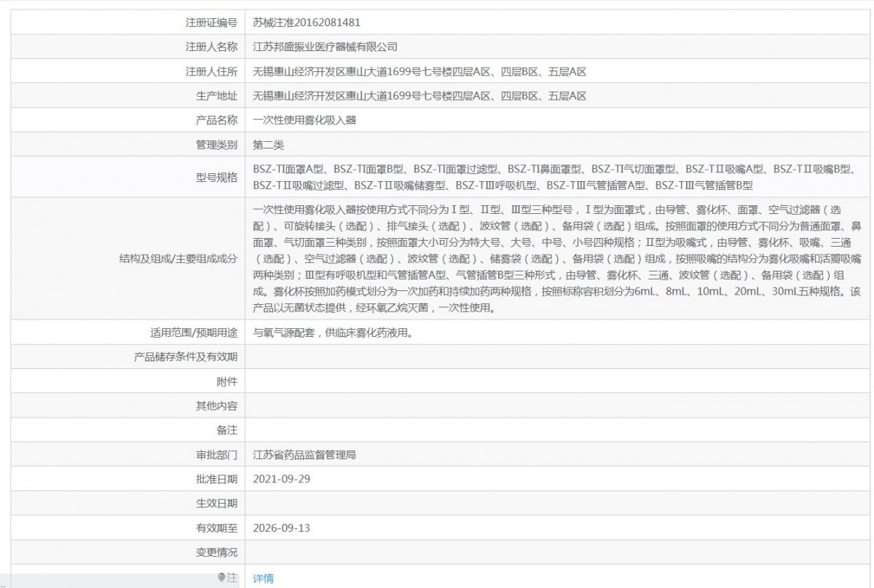Select expiry date 2026-09-13
This screenshot has height=588, width=874.
(281, 528)
